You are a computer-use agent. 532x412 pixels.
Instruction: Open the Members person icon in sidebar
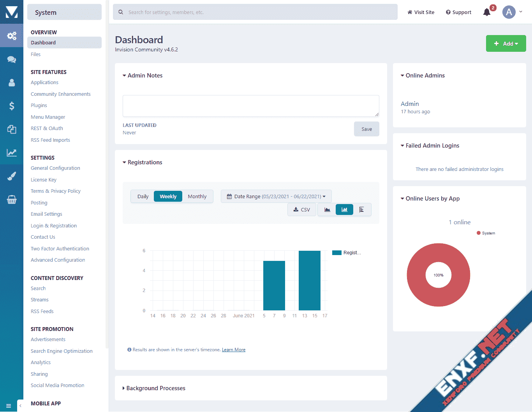pyautogui.click(x=12, y=83)
